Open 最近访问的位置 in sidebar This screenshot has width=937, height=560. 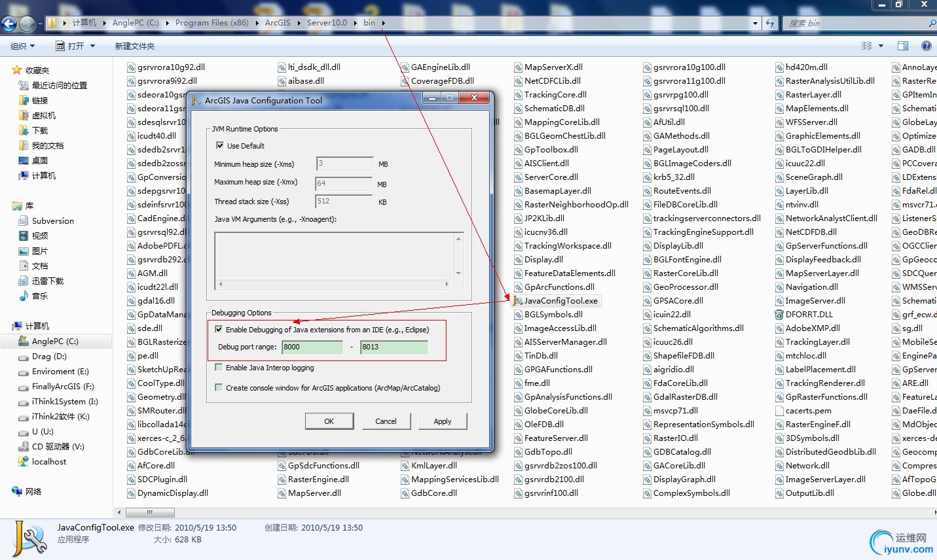[53, 86]
